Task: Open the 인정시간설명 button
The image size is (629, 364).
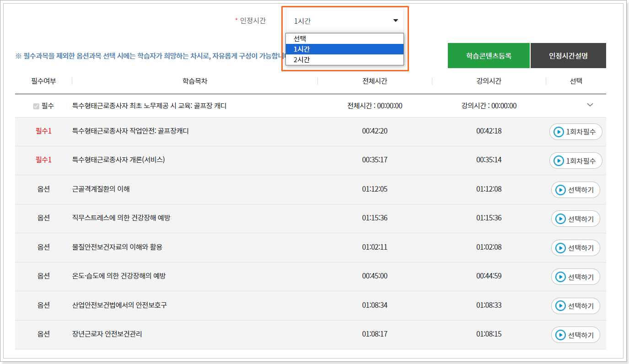Action: tap(568, 56)
